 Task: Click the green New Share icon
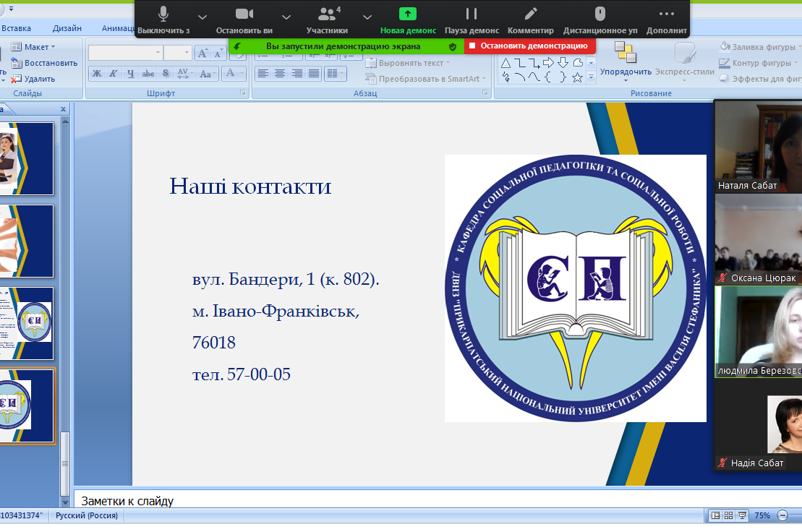coord(408,14)
